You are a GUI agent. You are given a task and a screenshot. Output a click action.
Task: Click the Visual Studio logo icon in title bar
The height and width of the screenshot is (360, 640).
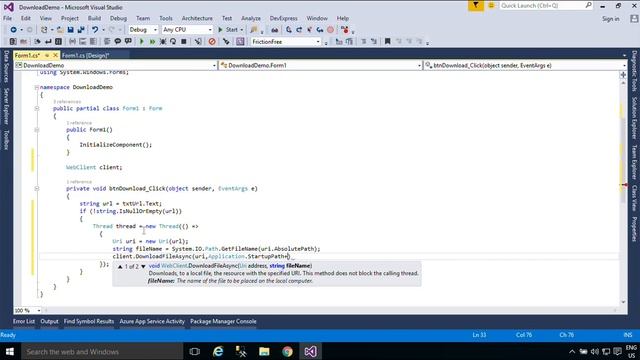(9, 7)
